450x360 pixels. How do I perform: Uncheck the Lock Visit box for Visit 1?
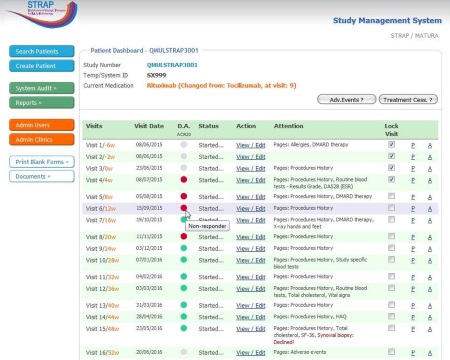point(392,144)
